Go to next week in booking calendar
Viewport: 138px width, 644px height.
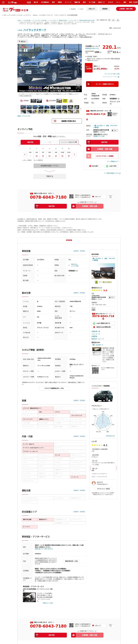pyautogui.click(x=74, y=154)
